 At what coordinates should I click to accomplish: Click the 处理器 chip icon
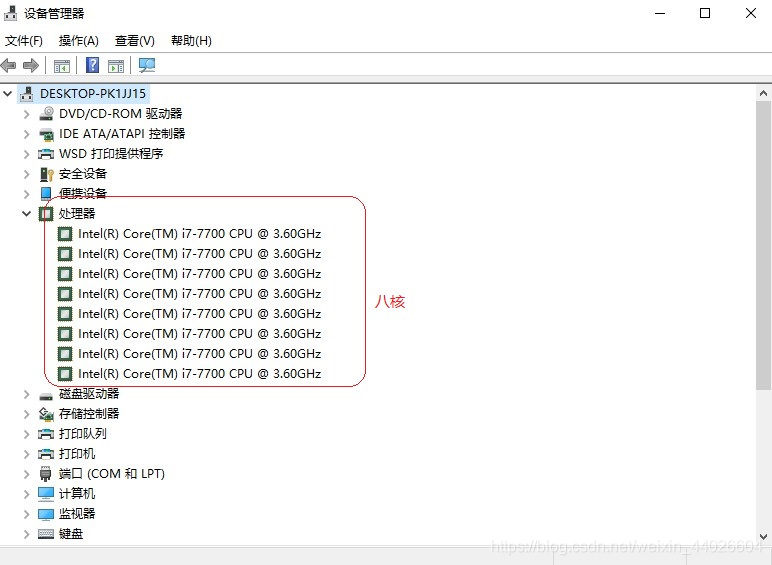[x=46, y=214]
